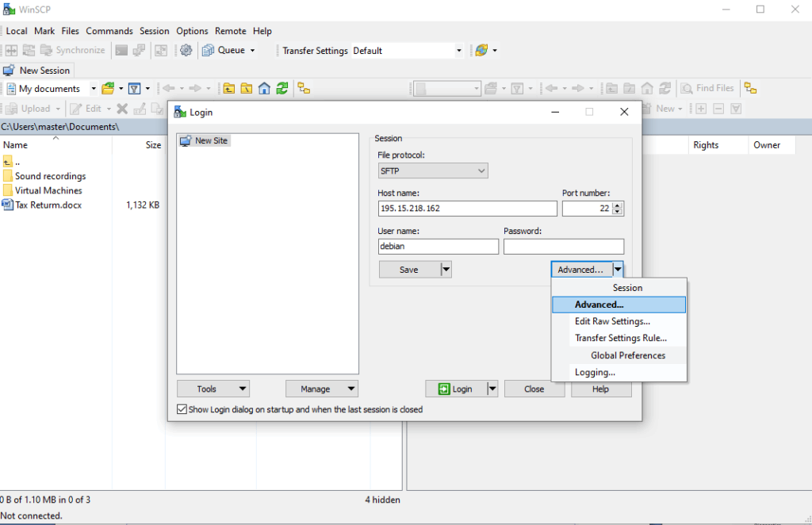Open Preferences via the gear icon
Screen dimensions: 812x525
(x=186, y=50)
